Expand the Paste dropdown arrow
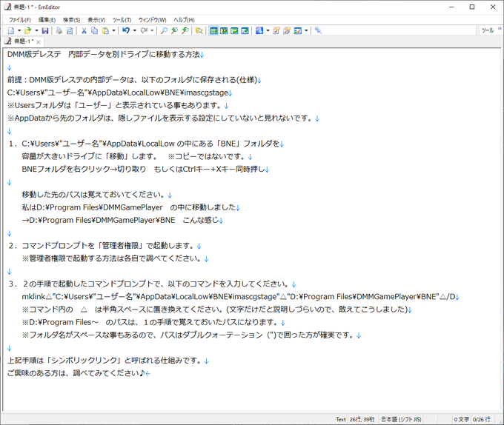 (113, 30)
